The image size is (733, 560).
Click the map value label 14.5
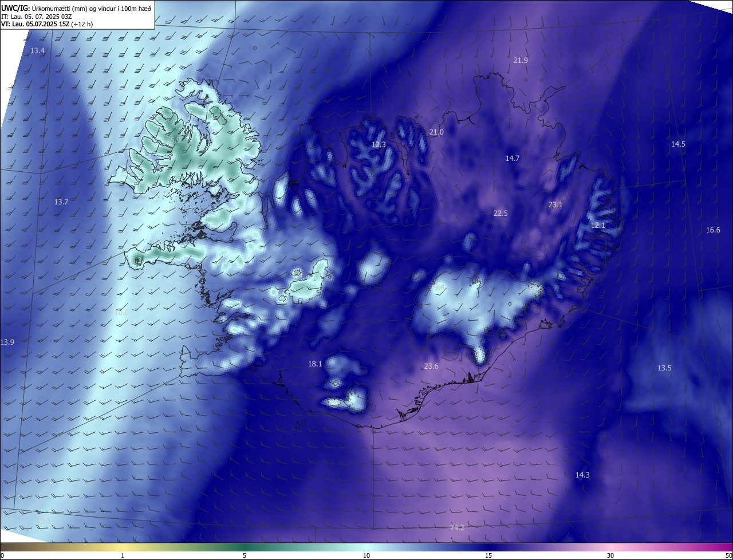(678, 144)
